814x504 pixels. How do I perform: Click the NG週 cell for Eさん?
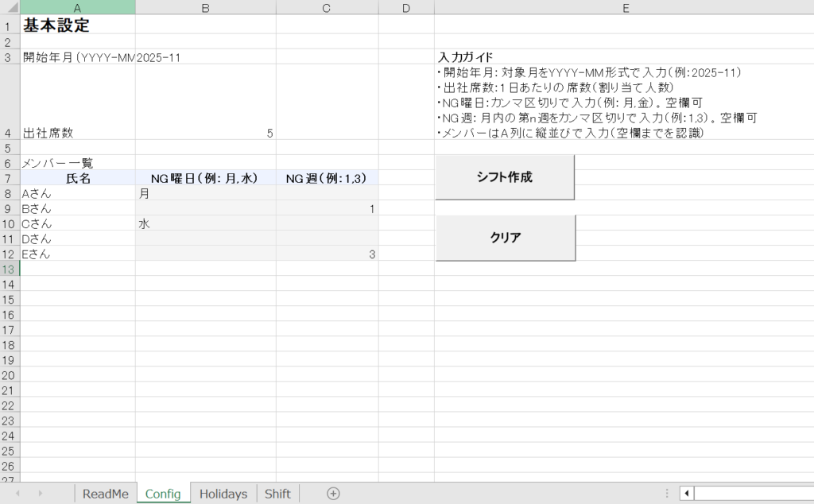(x=327, y=254)
